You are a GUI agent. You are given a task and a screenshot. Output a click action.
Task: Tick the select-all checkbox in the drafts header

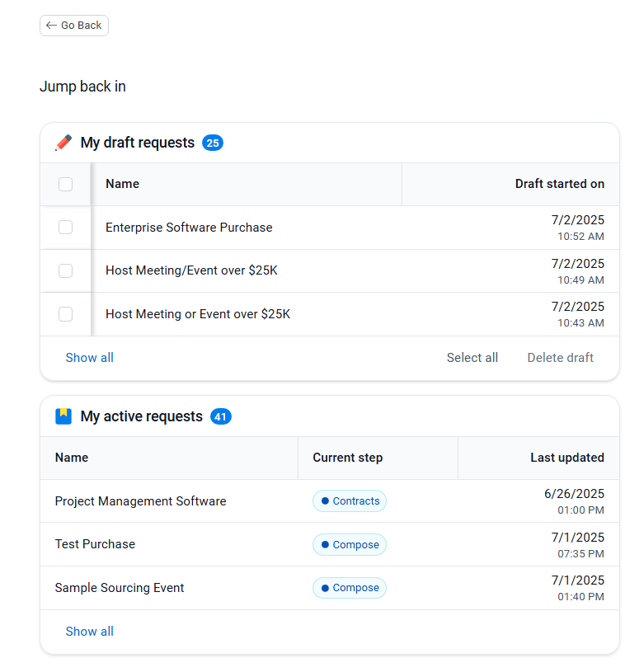66,184
